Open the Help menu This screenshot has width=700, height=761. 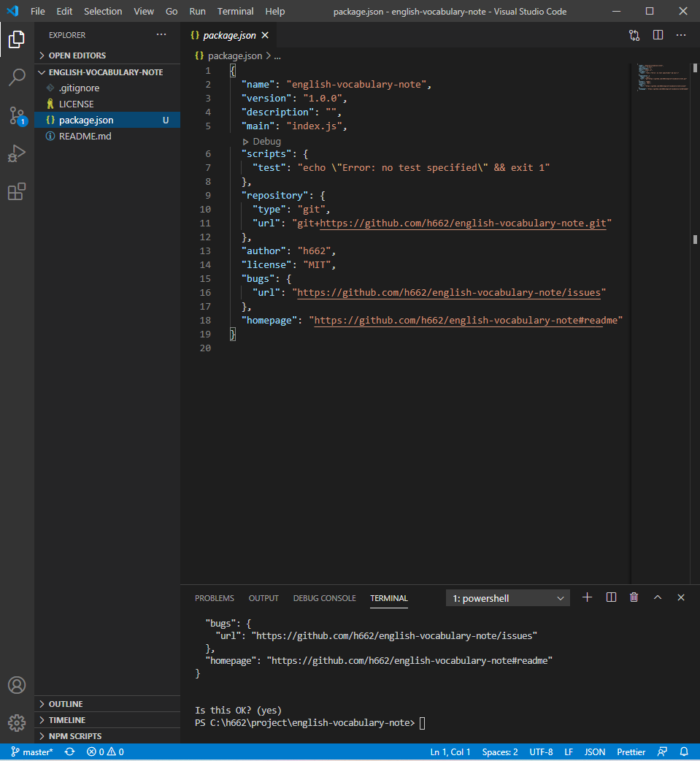click(274, 11)
